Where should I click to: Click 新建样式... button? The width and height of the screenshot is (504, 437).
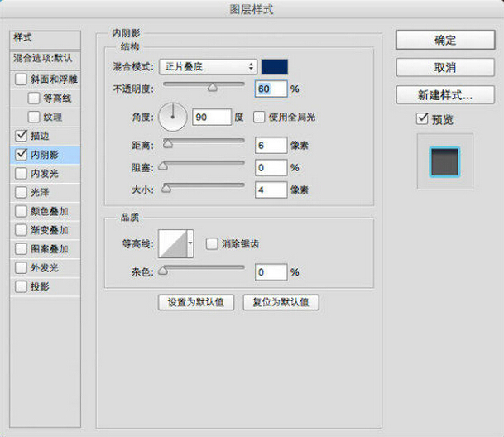point(445,95)
